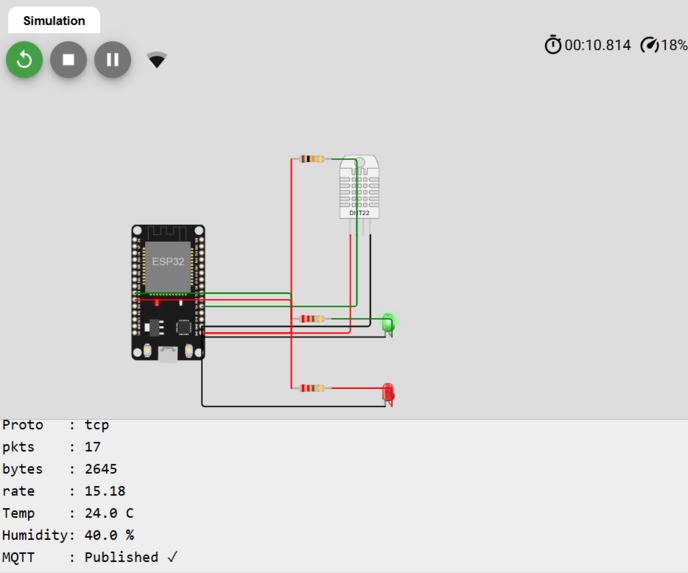
Task: Click the simulation speed gauge icon
Action: (649, 45)
